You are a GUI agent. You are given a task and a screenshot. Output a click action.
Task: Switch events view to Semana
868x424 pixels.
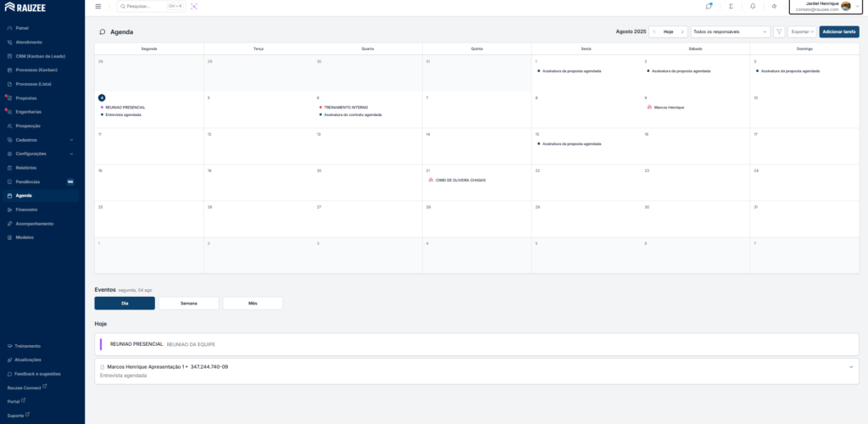[188, 303]
